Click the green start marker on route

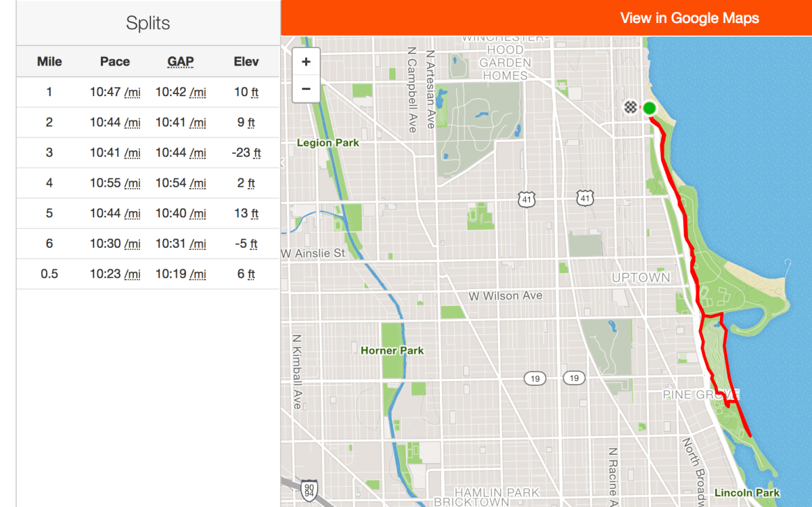(650, 108)
